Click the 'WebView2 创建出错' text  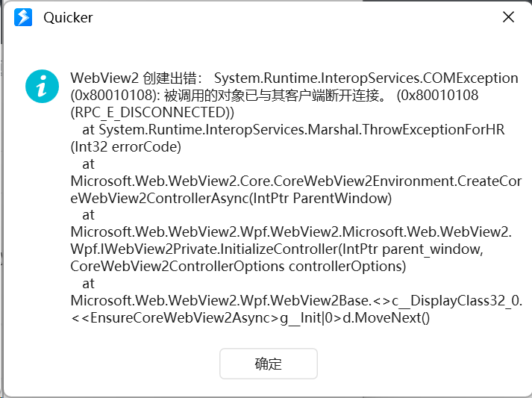pos(134,78)
